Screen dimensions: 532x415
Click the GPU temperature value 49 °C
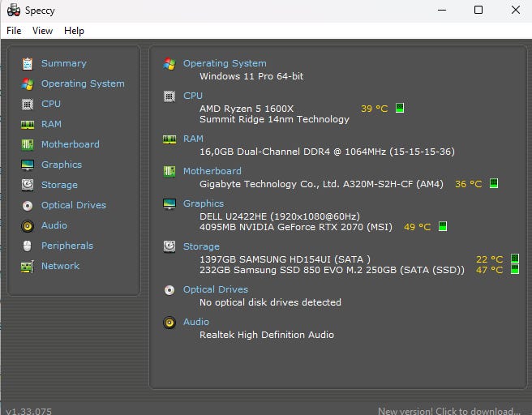[x=418, y=227]
